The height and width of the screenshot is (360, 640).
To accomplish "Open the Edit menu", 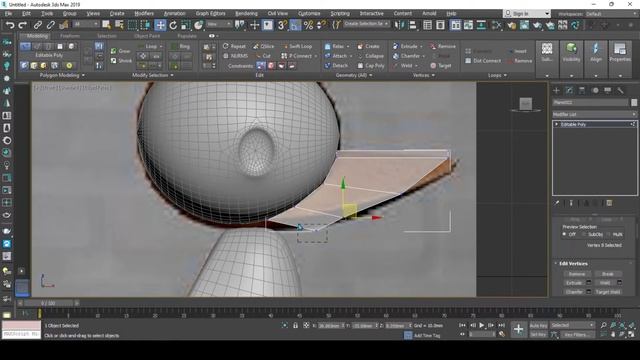I will pyautogui.click(x=26, y=13).
